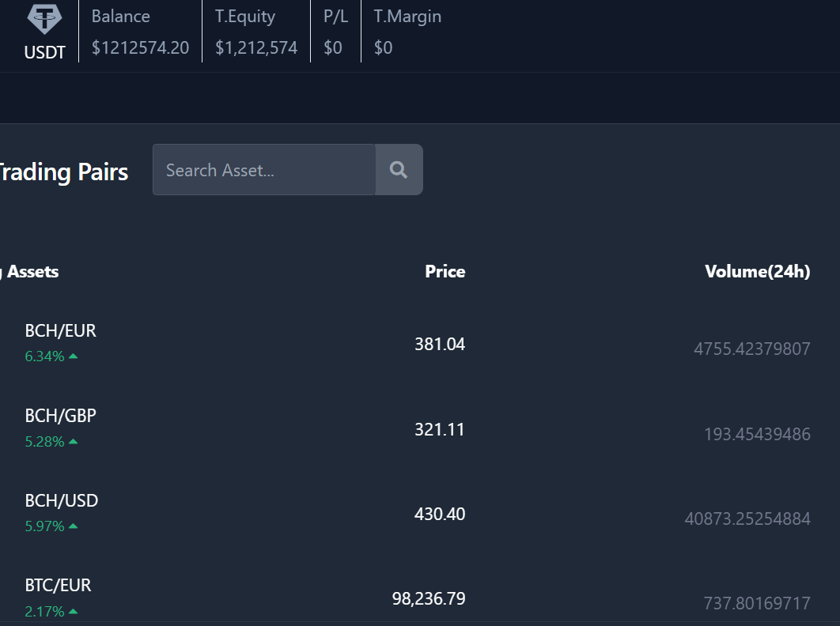The height and width of the screenshot is (626, 840).
Task: Click the T.Margin value in header
Action: [383, 48]
